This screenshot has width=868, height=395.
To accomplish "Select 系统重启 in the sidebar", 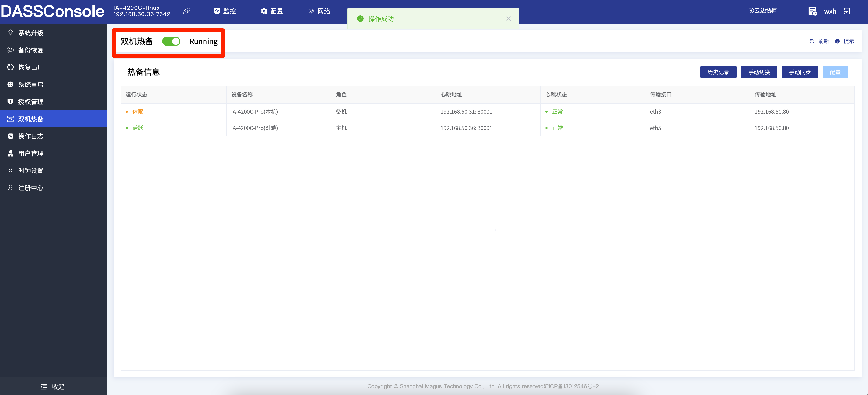I will pos(53,84).
